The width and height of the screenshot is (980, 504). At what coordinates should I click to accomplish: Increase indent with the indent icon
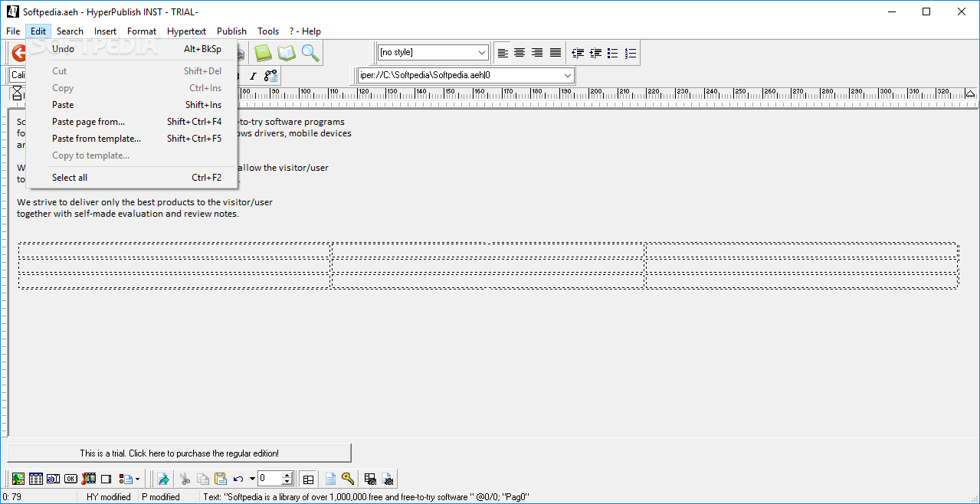tap(595, 53)
